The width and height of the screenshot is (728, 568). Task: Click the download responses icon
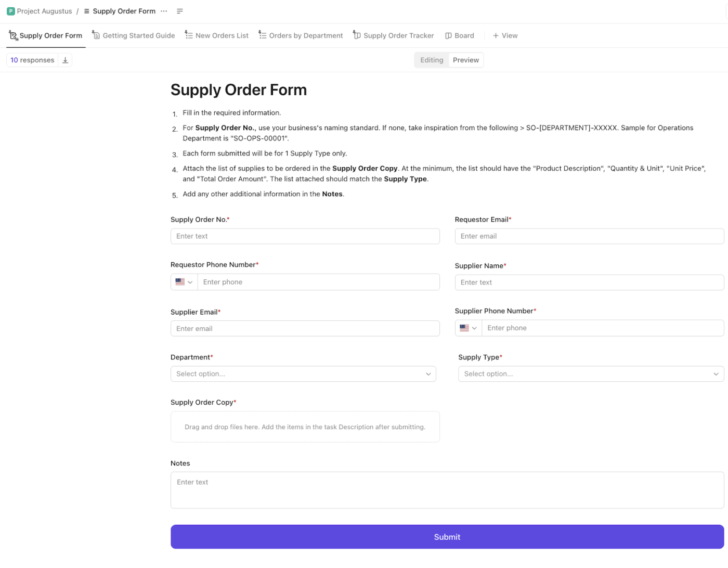click(65, 60)
